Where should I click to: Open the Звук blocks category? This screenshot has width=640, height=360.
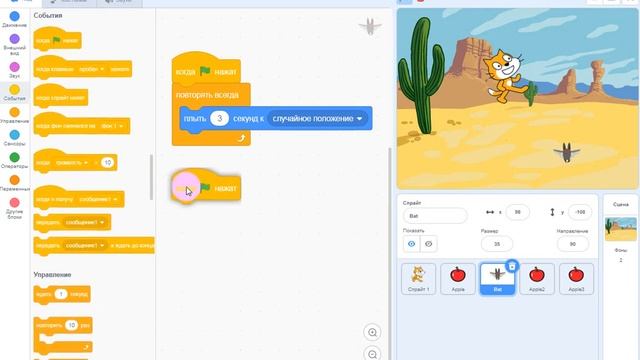14,70
